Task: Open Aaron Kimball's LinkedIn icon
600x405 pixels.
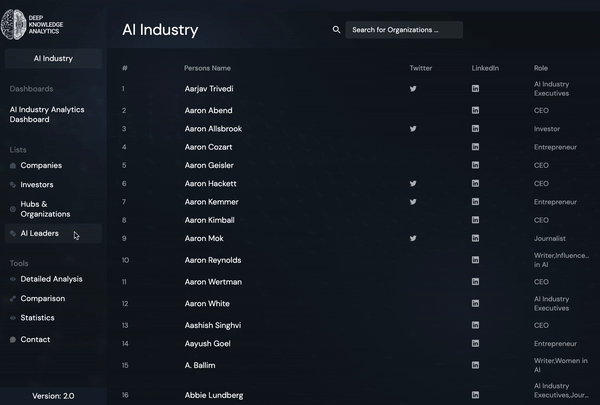Action: pyautogui.click(x=475, y=220)
